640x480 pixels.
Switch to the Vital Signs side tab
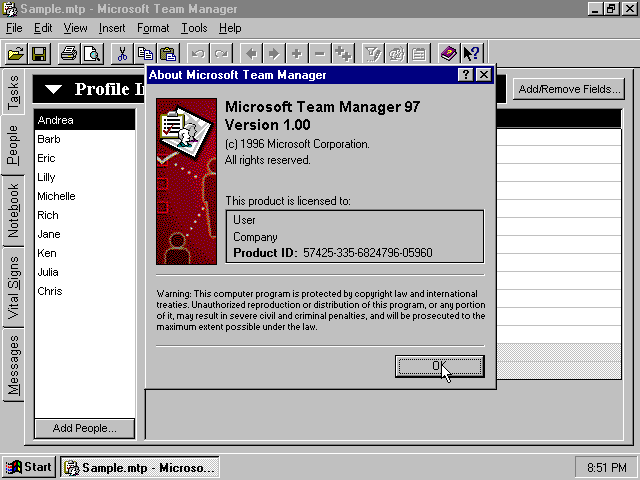coord(13,287)
